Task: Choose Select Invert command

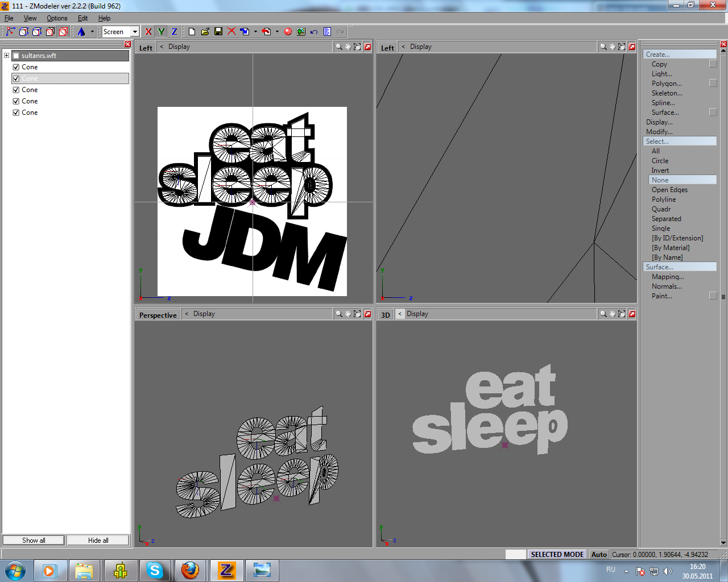Action: (x=660, y=171)
